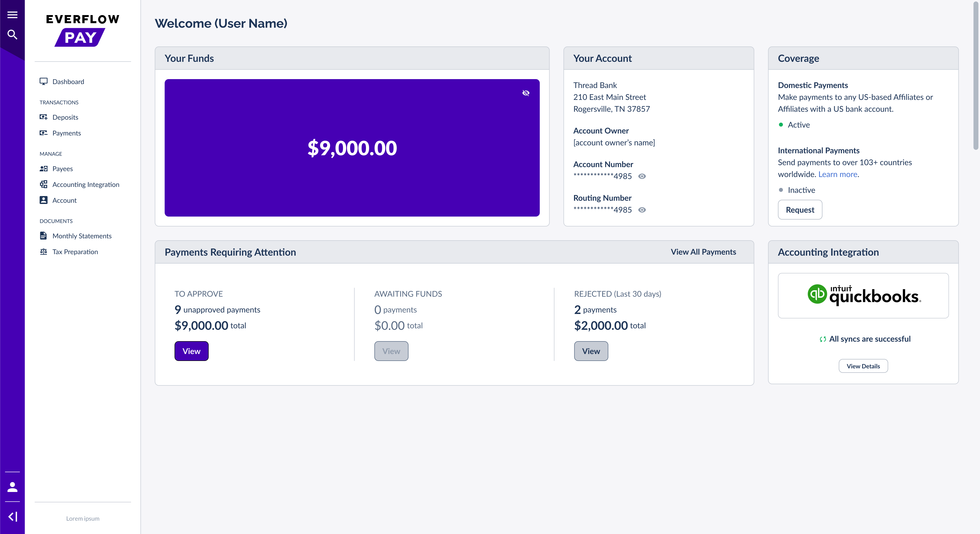The image size is (980, 534).
Task: Hide the funds balance with eye icon
Action: tap(526, 93)
